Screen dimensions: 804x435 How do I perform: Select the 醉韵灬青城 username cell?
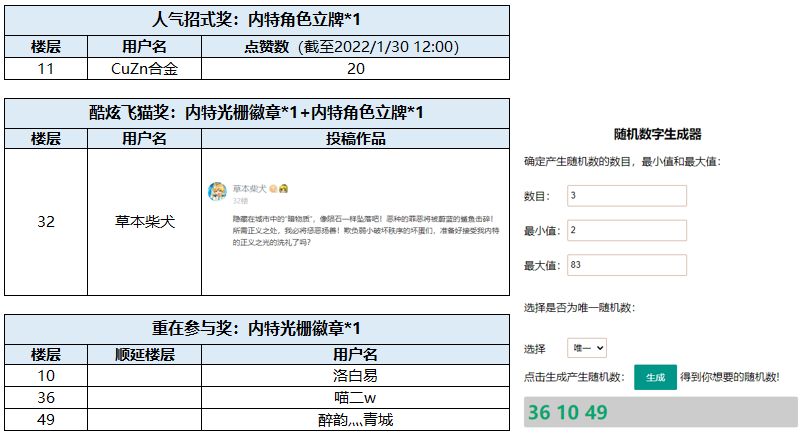pyautogui.click(x=355, y=420)
